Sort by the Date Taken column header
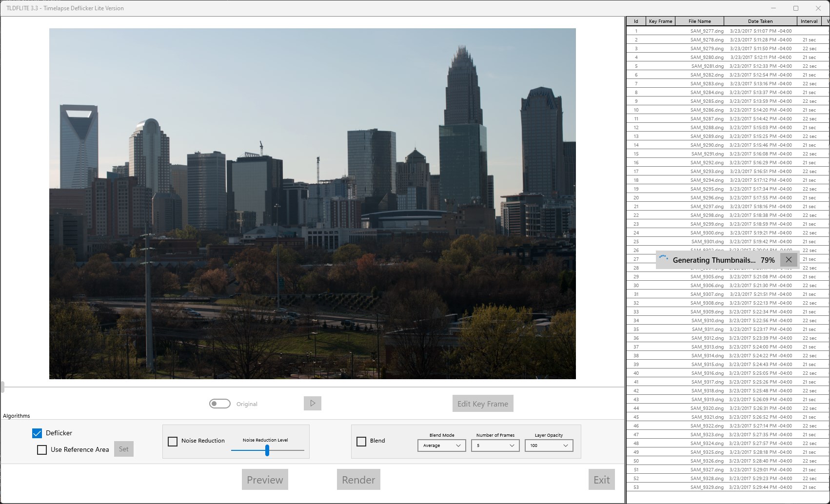 tap(760, 21)
